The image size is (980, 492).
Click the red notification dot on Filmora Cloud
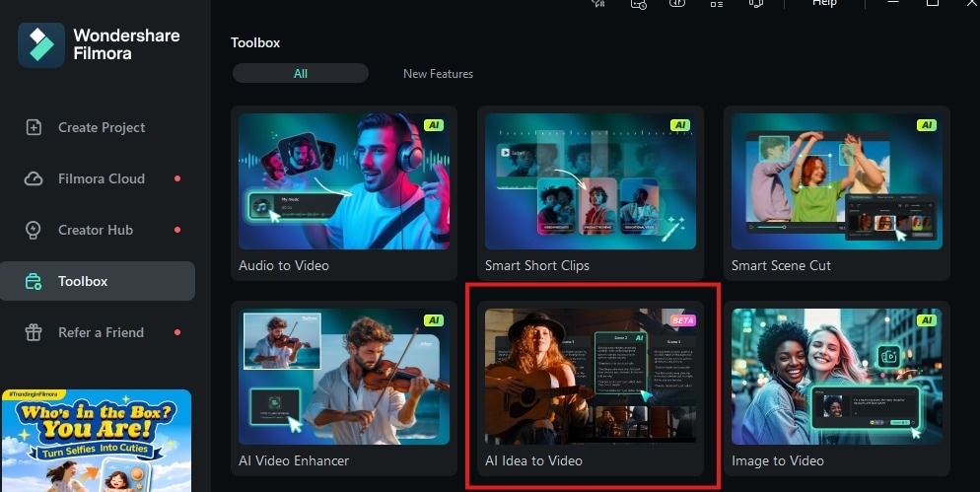(177, 178)
